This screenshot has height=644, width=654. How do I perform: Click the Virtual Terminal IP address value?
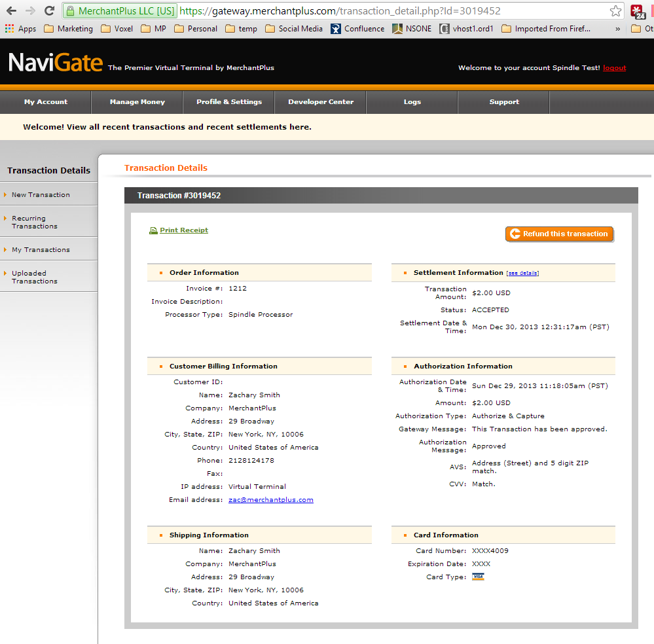(x=257, y=487)
